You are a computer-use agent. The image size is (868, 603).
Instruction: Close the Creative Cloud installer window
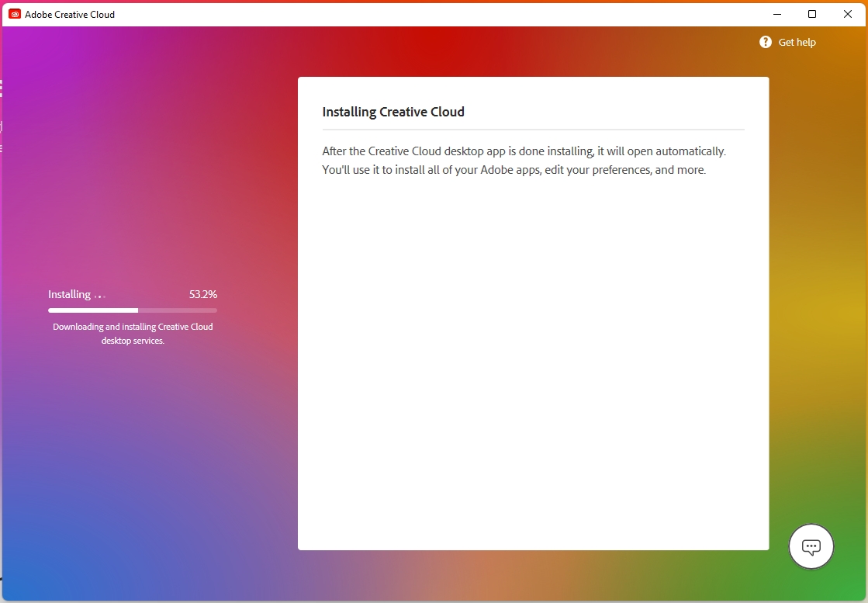848,14
